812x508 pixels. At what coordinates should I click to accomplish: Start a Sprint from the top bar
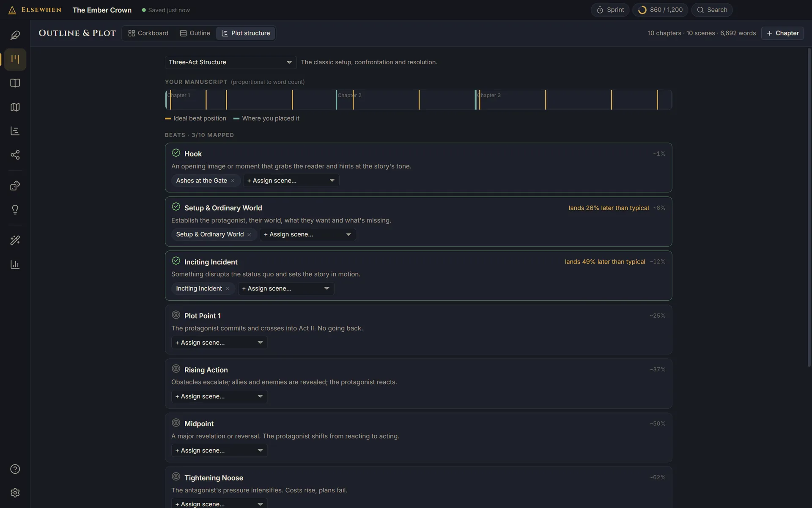tap(610, 10)
